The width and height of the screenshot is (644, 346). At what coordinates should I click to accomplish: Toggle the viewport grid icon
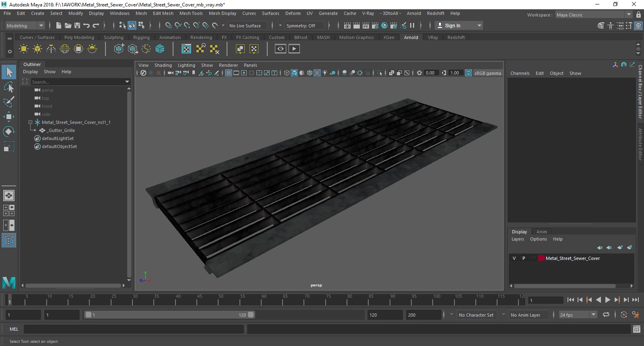[x=229, y=73]
